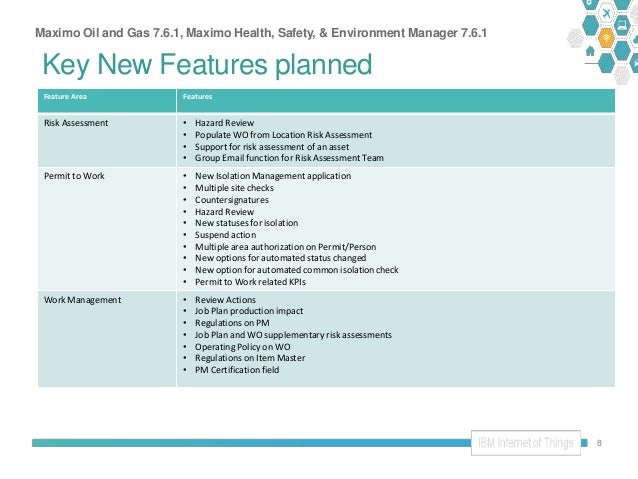Viewport: 638px width, 479px height.
Task: Click the "Multiple site checks" bullet
Action: (234, 188)
